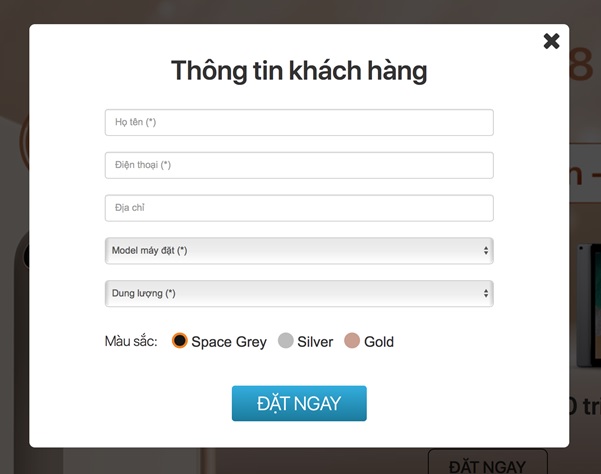The height and width of the screenshot is (474, 601).
Task: Click the Space Grey text label
Action: click(x=229, y=341)
